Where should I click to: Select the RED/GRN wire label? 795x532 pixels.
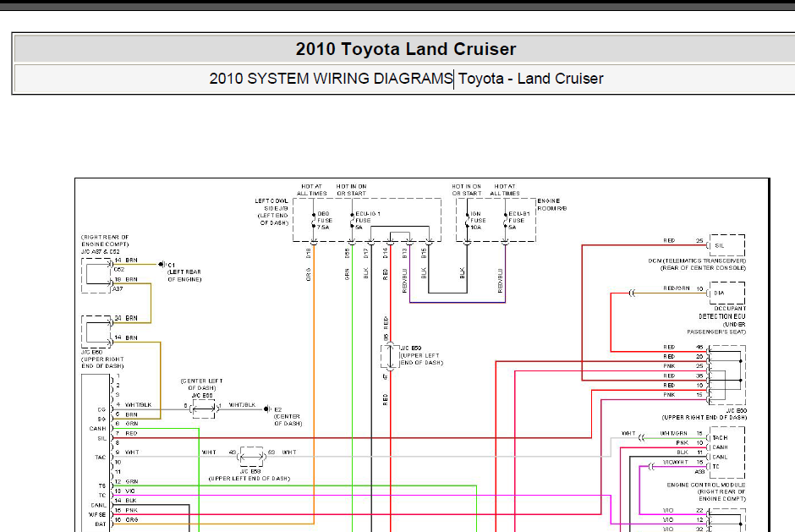(x=677, y=288)
